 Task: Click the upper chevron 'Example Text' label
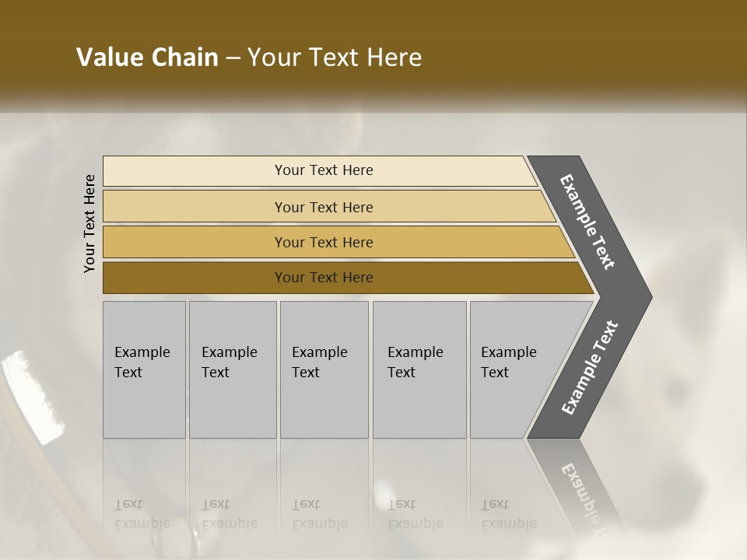coord(587,222)
